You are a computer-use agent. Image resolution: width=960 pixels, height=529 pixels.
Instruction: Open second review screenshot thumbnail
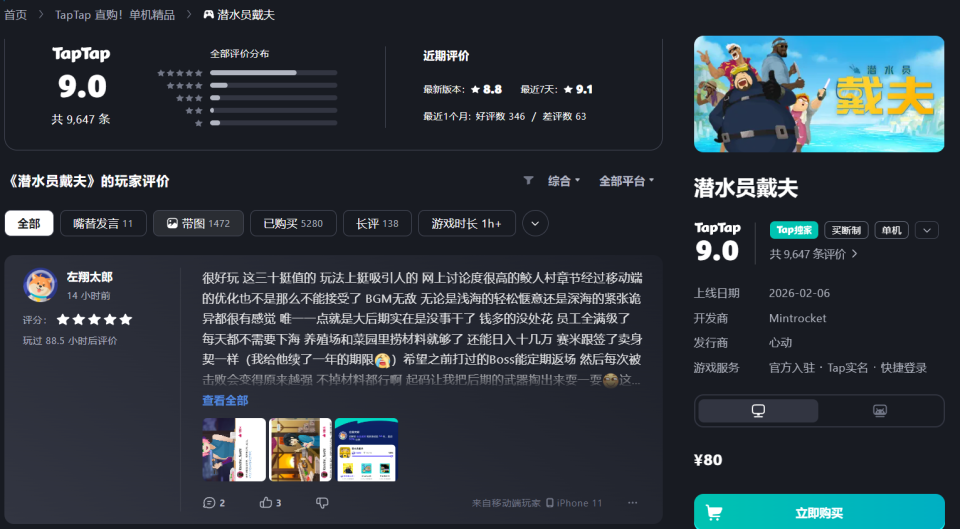point(301,449)
